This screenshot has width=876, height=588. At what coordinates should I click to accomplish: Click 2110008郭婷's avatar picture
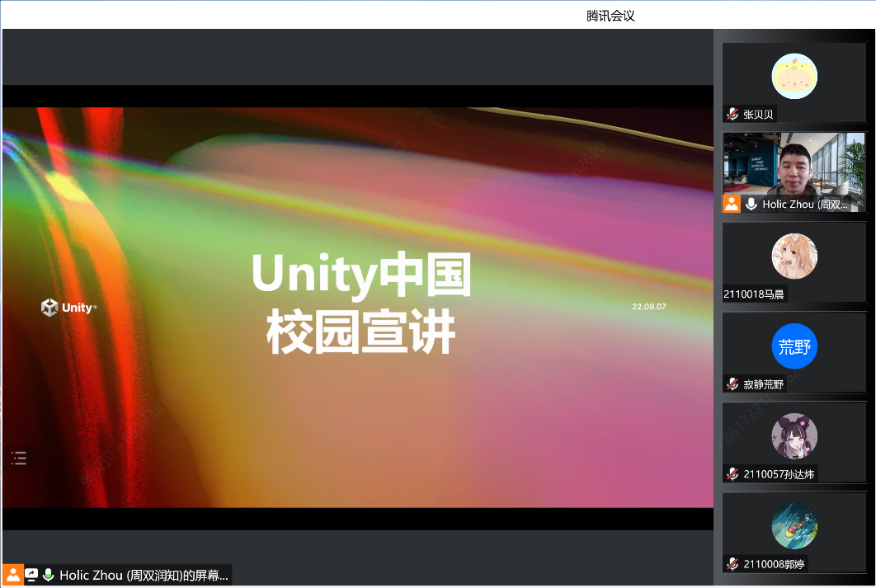pyautogui.click(x=794, y=526)
